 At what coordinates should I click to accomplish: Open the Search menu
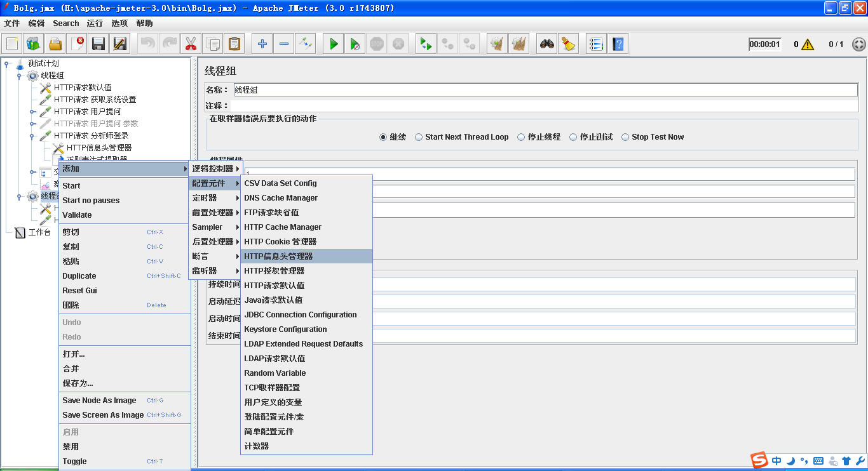pyautogui.click(x=66, y=23)
